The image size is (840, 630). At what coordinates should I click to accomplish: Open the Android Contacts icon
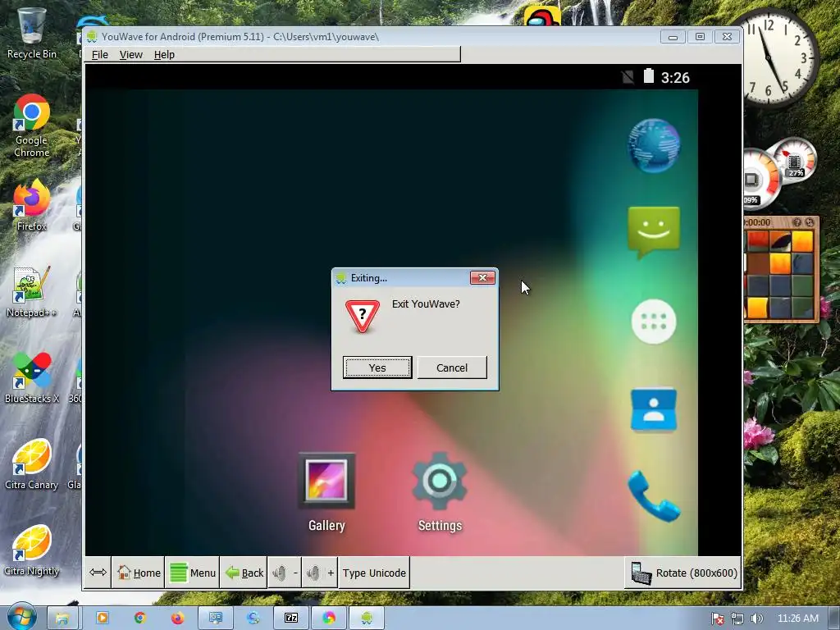click(654, 410)
